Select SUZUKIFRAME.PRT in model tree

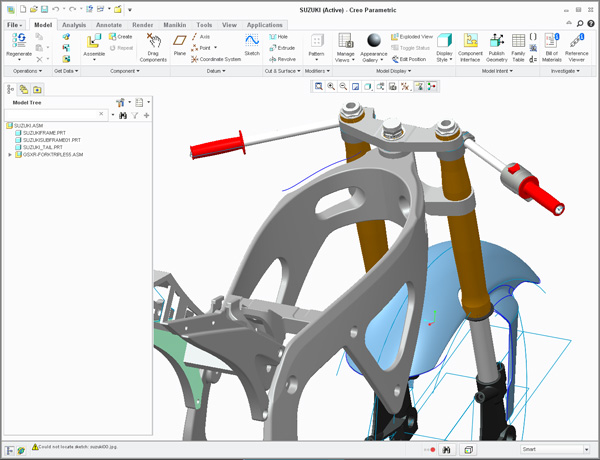pyautogui.click(x=42, y=133)
